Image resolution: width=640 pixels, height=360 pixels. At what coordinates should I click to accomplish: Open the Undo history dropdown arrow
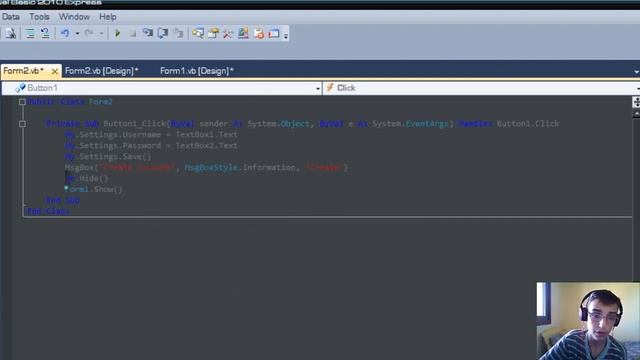click(x=77, y=33)
